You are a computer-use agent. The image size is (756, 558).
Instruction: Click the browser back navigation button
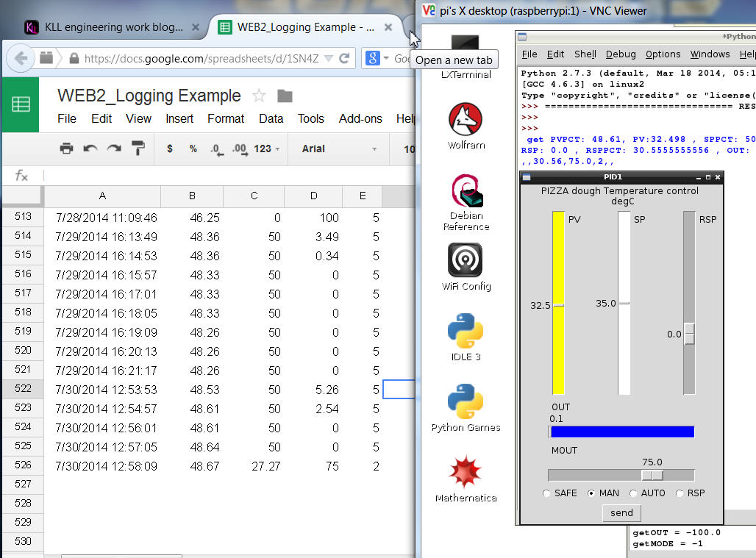point(21,58)
